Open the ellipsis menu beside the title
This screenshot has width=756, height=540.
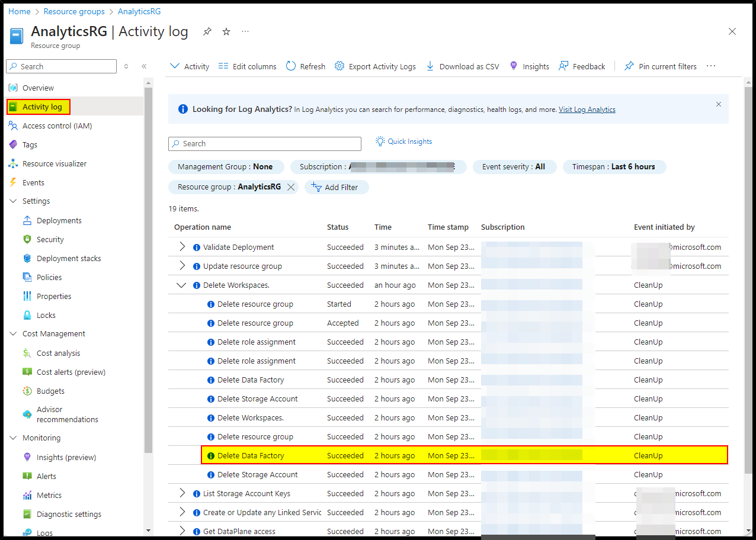245,32
